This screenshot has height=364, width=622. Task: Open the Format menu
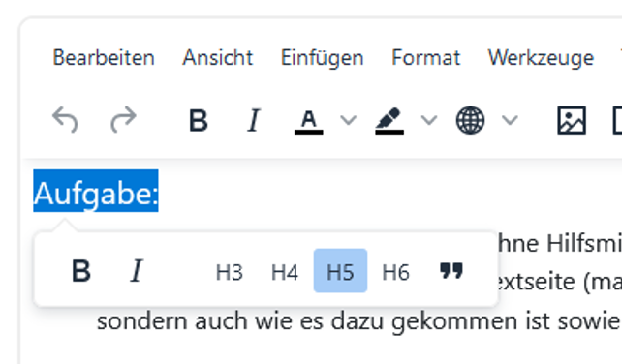(426, 58)
